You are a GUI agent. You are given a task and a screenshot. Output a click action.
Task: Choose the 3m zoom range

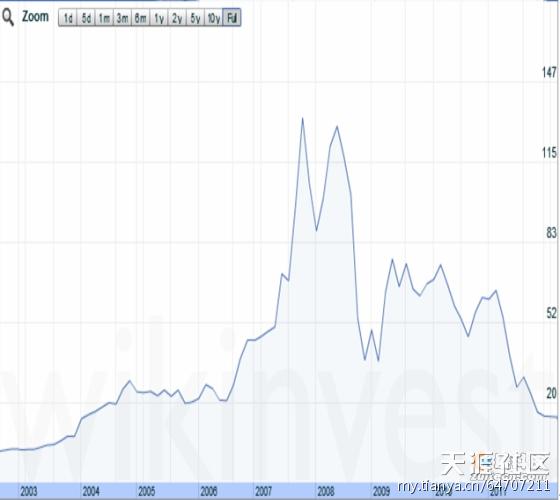[x=122, y=18]
